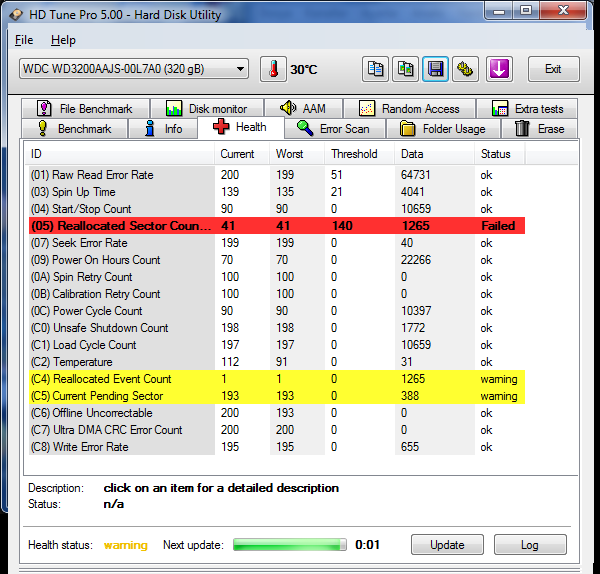Switch to the AAM tab
Viewport: 600px width, 574px height.
pyautogui.click(x=304, y=108)
